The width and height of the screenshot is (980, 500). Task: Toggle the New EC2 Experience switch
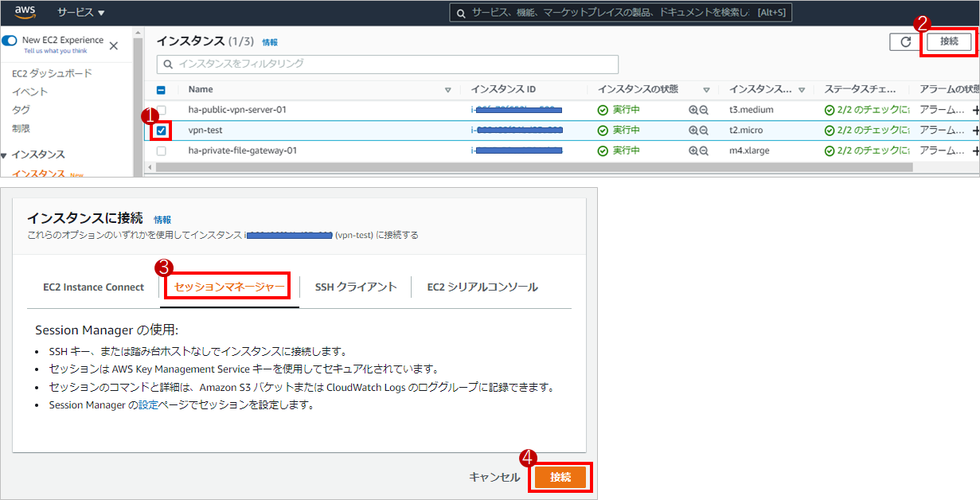pos(10,40)
